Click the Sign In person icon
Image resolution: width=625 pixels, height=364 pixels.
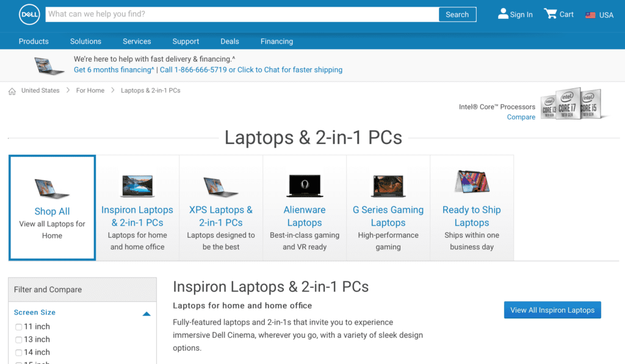click(x=503, y=14)
